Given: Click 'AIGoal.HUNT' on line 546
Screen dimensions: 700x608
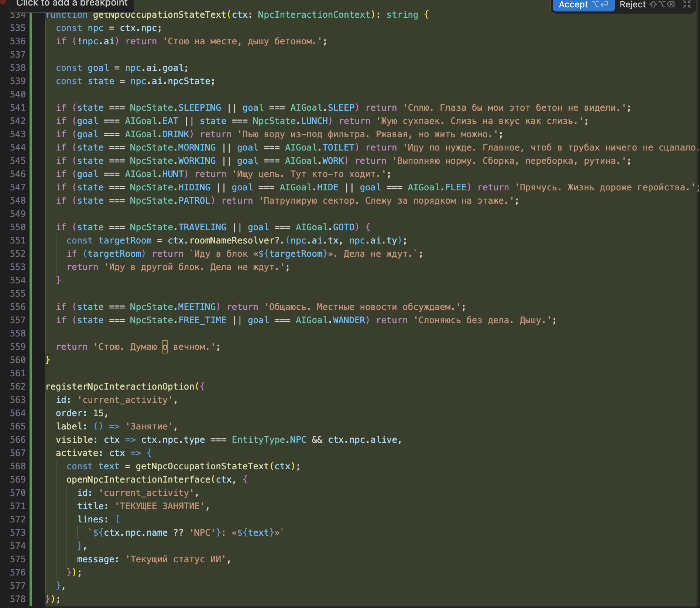Looking at the screenshot, I should click(154, 174).
